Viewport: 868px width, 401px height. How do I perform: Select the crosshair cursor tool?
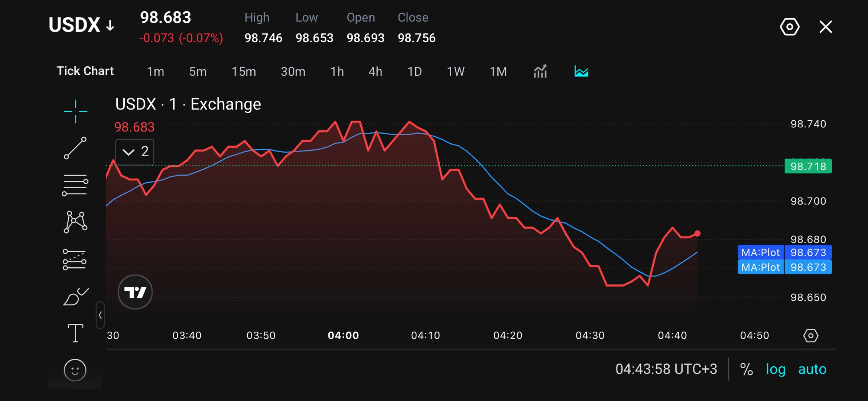[x=75, y=111]
